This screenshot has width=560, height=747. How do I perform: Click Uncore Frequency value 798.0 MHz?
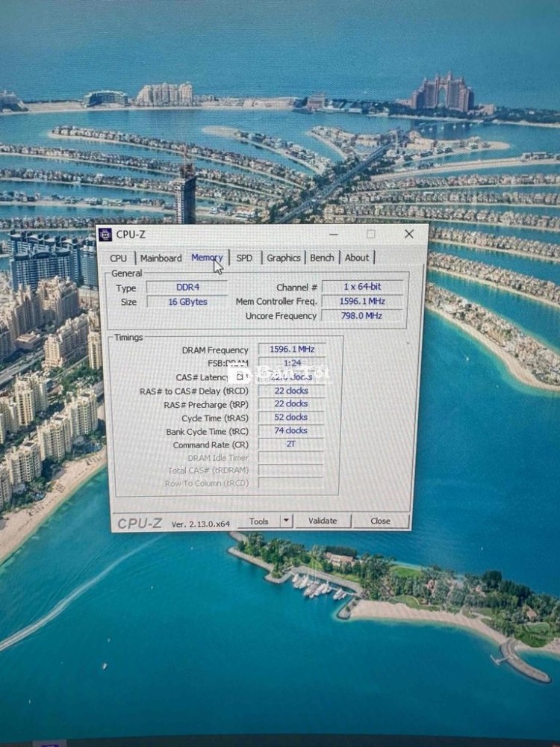pos(362,315)
